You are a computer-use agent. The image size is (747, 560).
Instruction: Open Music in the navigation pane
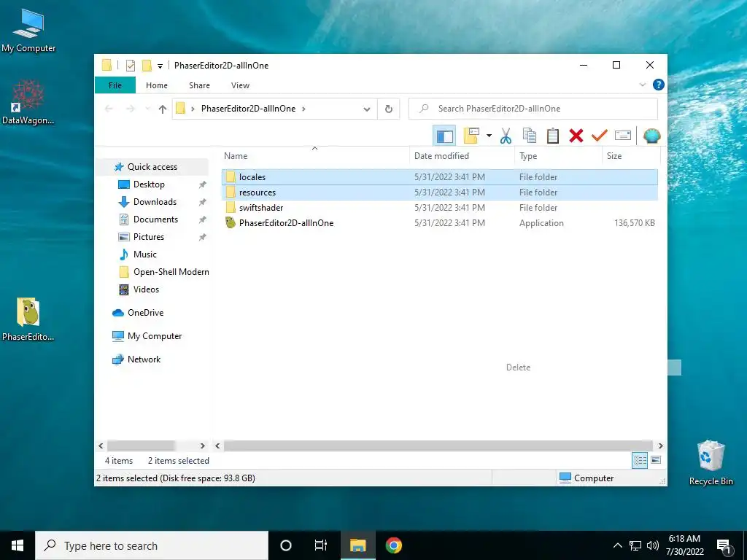(x=145, y=254)
